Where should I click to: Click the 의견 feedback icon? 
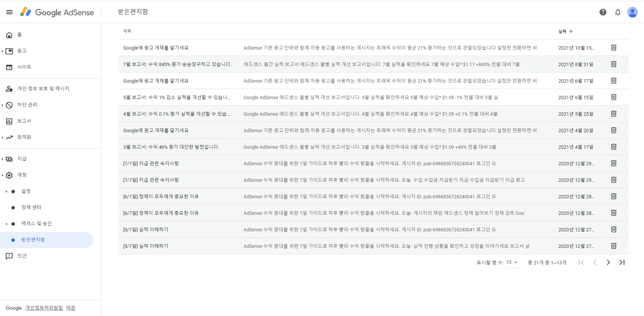pyautogui.click(x=9, y=256)
